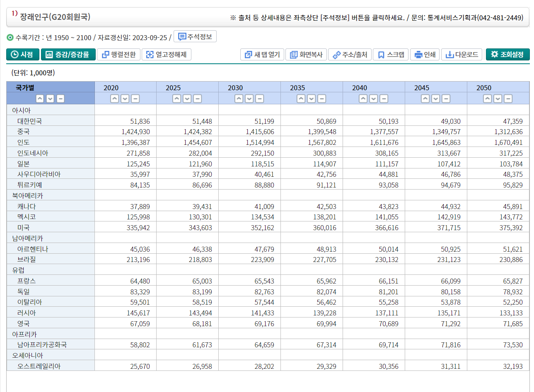This screenshot has width=534, height=392.
Task: Open the 증감/증감률 change rate option
Action: [x=68, y=55]
